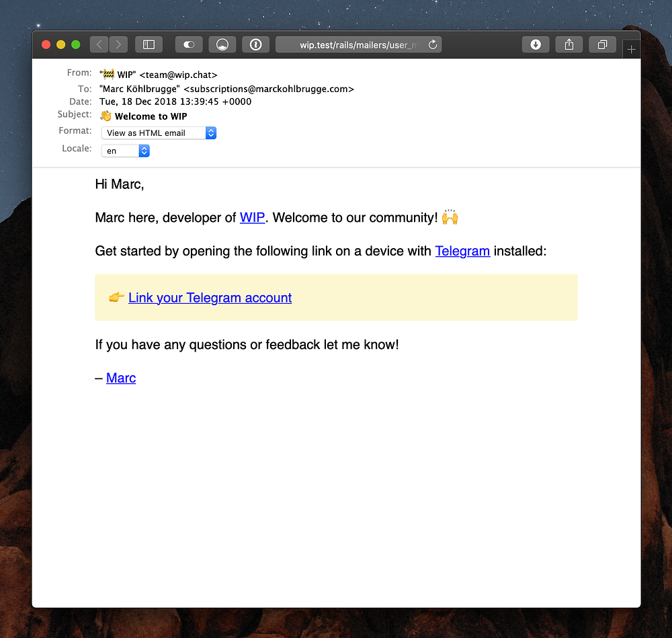Go forward with Safari forward arrow
The image size is (672, 638).
click(x=118, y=44)
